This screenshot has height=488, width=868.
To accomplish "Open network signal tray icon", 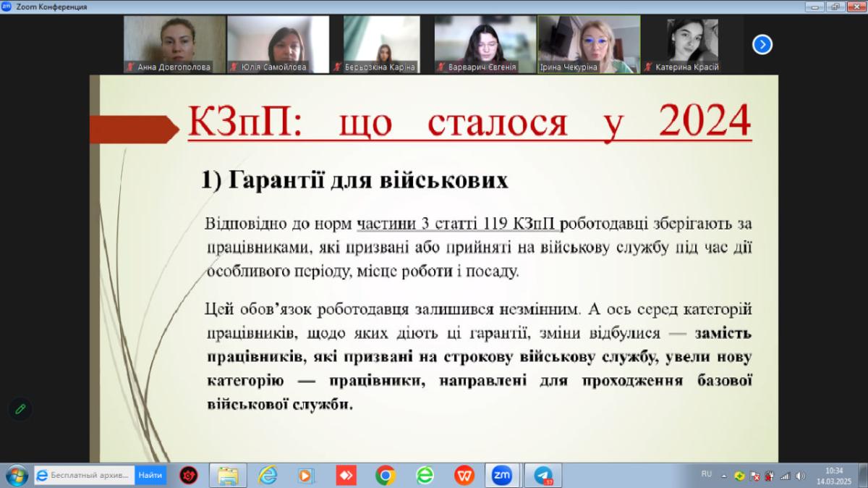I will point(786,476).
